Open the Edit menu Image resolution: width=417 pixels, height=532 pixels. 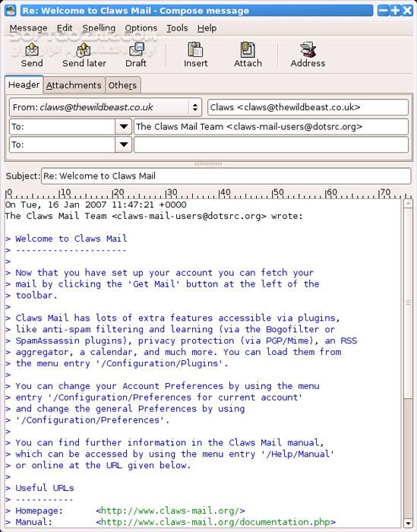[x=65, y=28]
